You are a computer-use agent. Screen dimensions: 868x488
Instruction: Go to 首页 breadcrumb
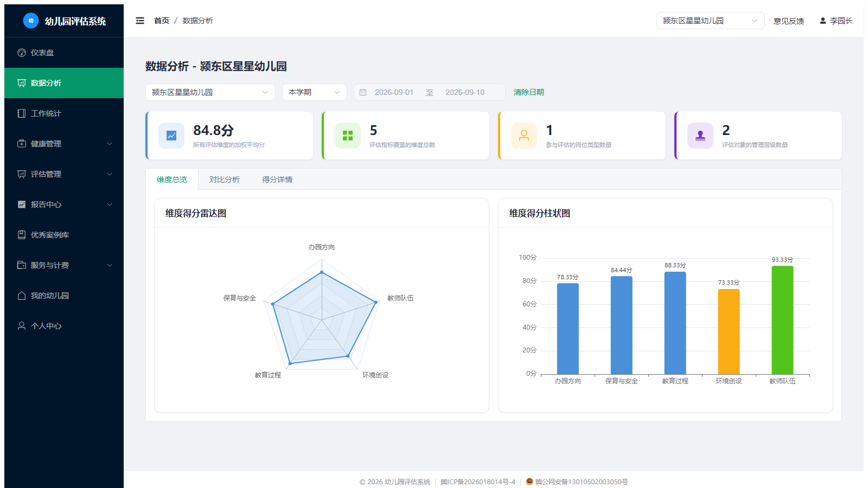(162, 21)
